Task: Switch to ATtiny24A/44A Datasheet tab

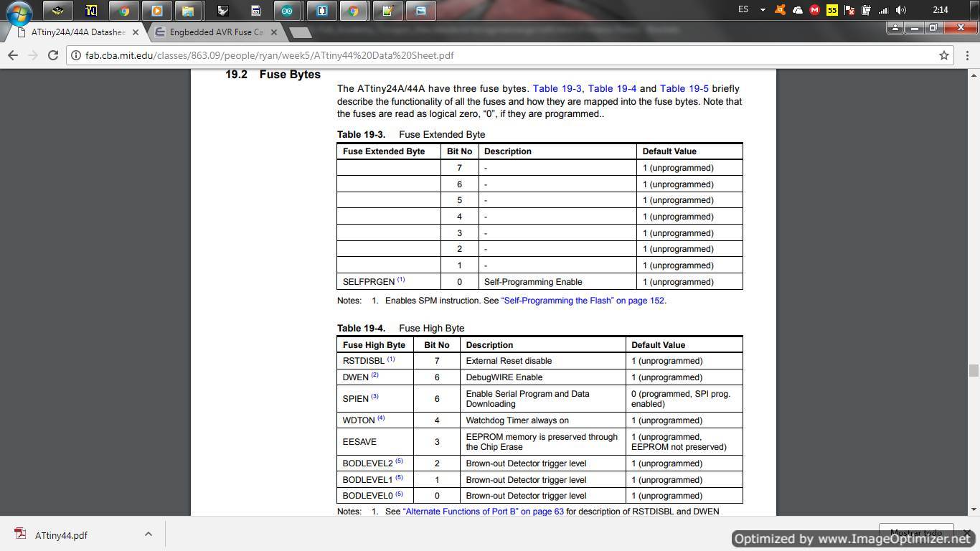Action: point(78,32)
